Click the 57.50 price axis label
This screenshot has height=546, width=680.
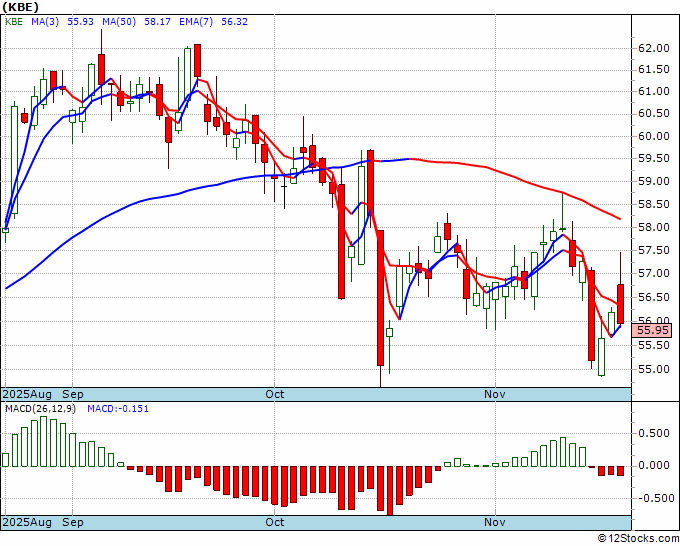[654, 250]
